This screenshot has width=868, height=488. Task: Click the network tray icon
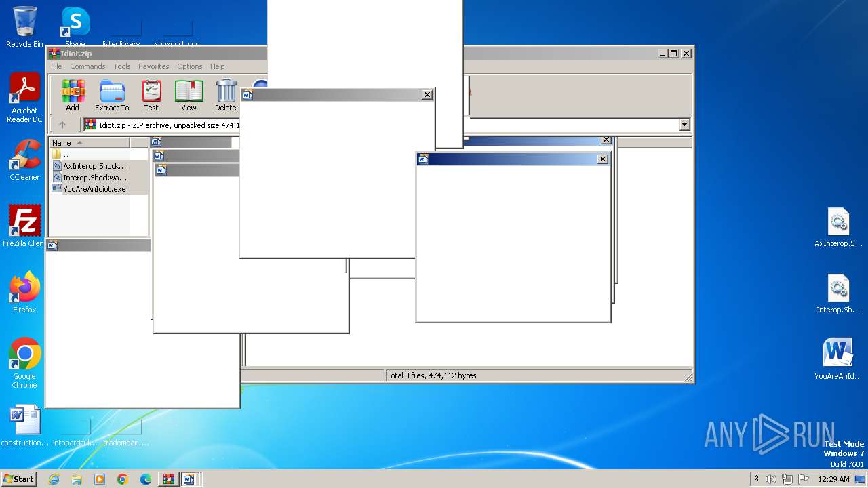[x=787, y=479]
